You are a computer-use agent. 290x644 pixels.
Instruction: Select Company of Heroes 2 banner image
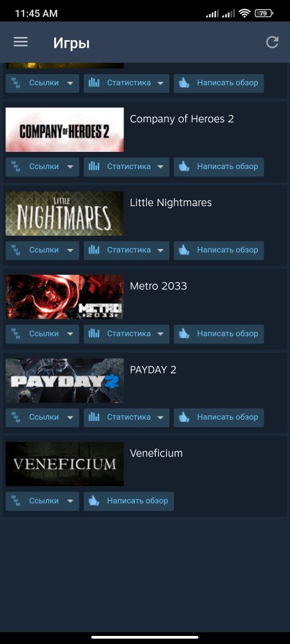pyautogui.click(x=64, y=130)
